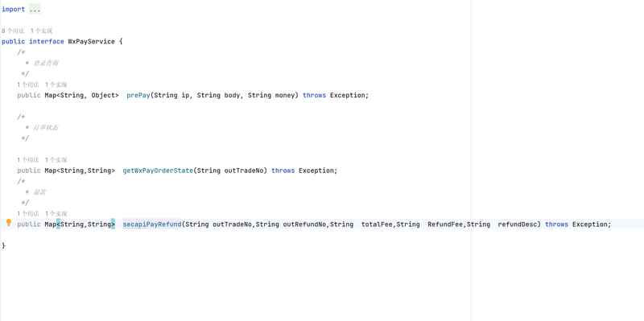
Task: Click the 'interface' keyword
Action: coord(47,42)
